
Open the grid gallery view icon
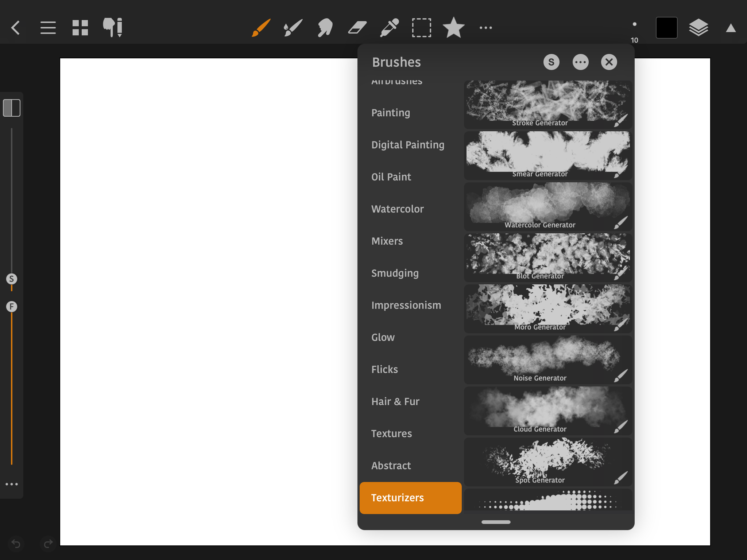pyautogui.click(x=80, y=28)
